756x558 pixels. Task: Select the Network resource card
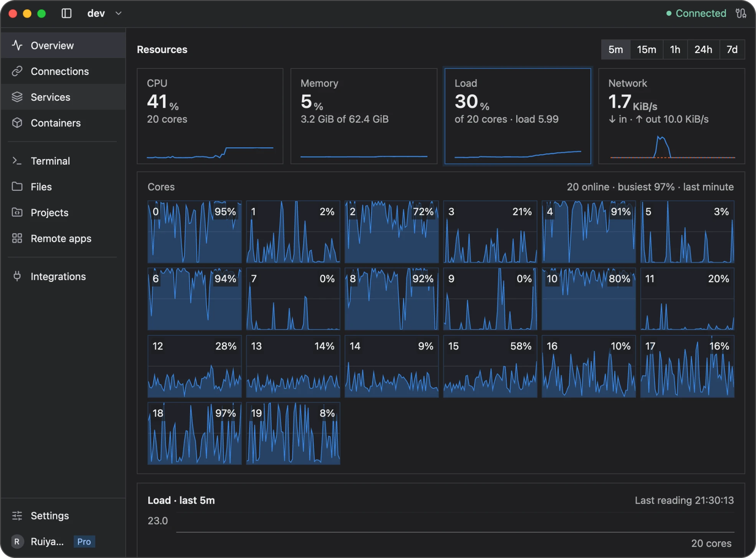coord(671,116)
